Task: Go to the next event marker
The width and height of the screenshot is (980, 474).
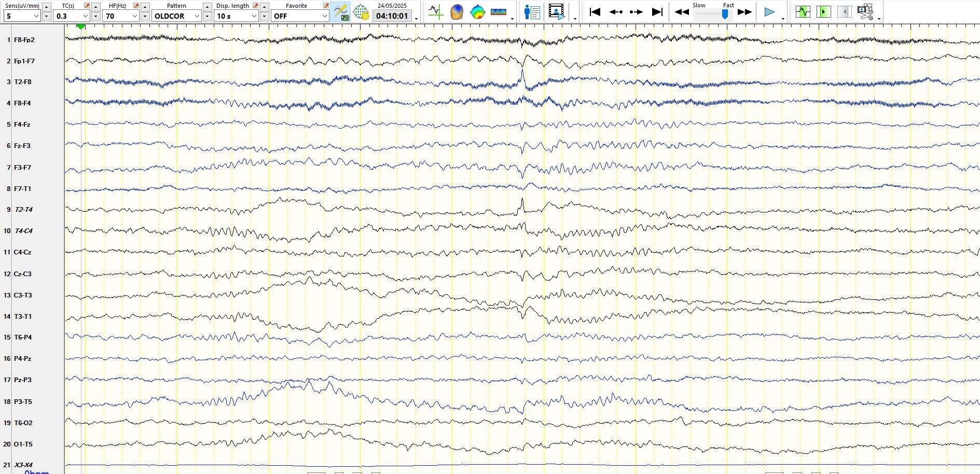Action: 637,12
